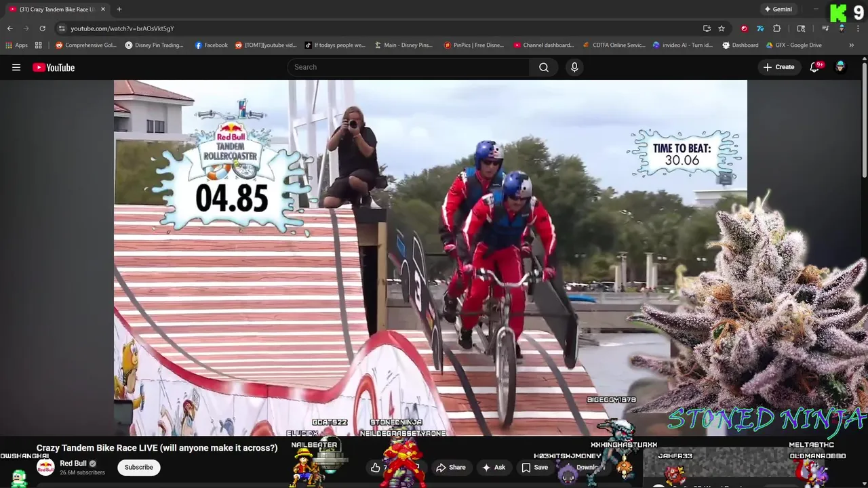Open the invideo AI bookmark
Viewport: 868px width, 488px height.
(x=683, y=45)
